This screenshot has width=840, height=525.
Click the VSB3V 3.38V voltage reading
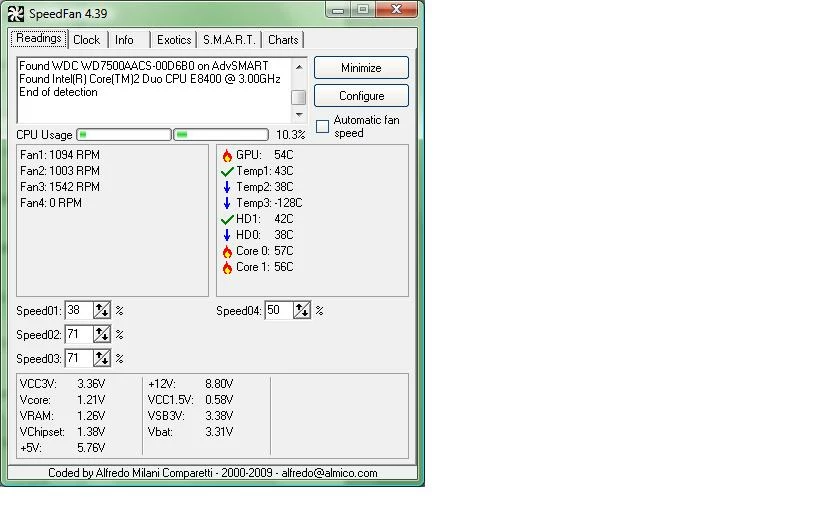coord(191,416)
